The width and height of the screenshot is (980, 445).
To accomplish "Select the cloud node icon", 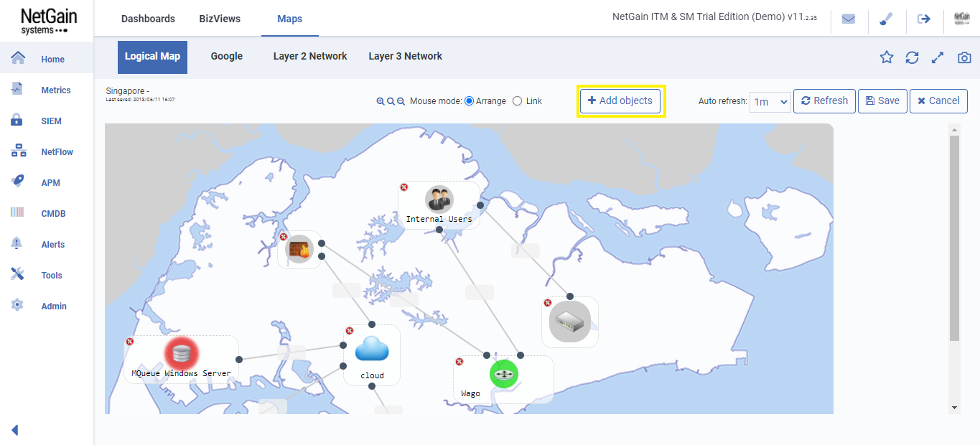I will tap(372, 350).
